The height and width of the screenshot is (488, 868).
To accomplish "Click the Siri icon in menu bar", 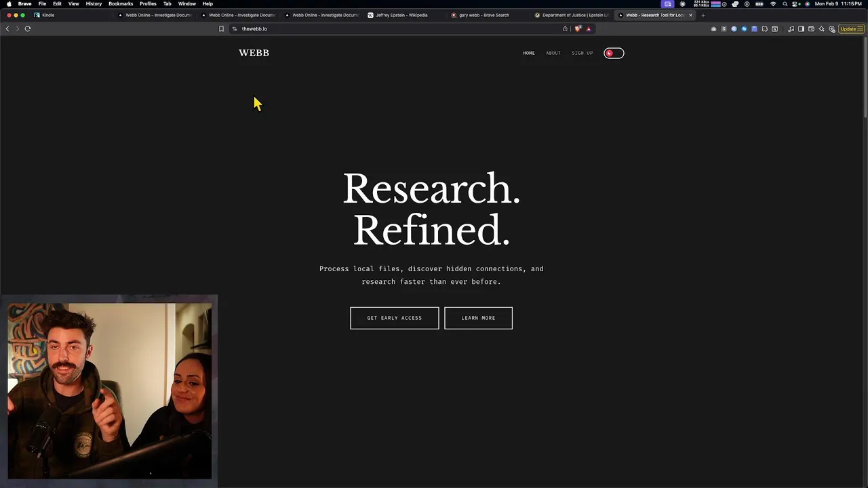I will tap(807, 4).
